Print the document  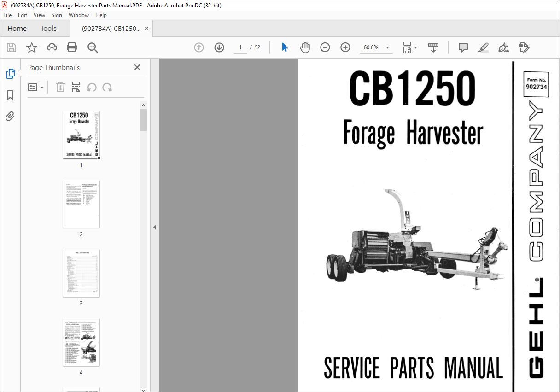point(72,47)
